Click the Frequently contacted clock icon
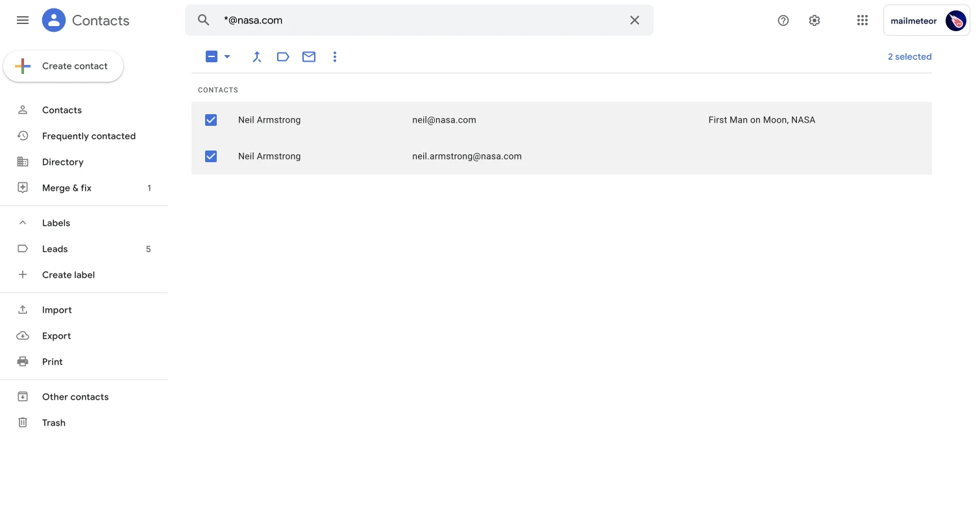The width and height of the screenshot is (980, 519). pos(23,136)
